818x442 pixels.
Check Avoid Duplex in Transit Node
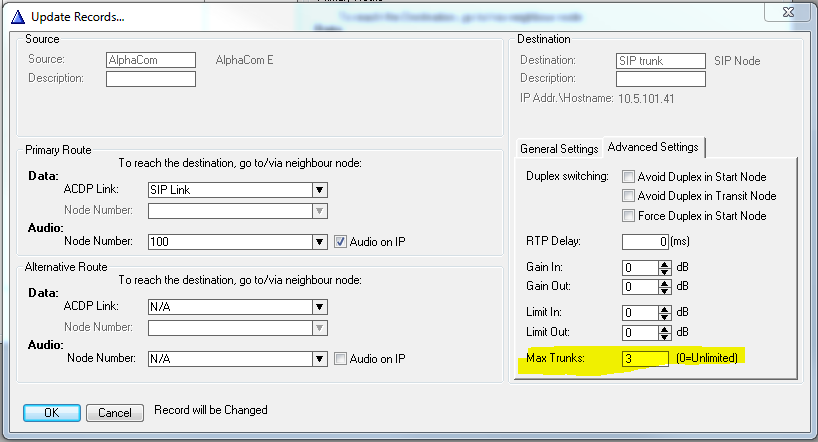(628, 196)
